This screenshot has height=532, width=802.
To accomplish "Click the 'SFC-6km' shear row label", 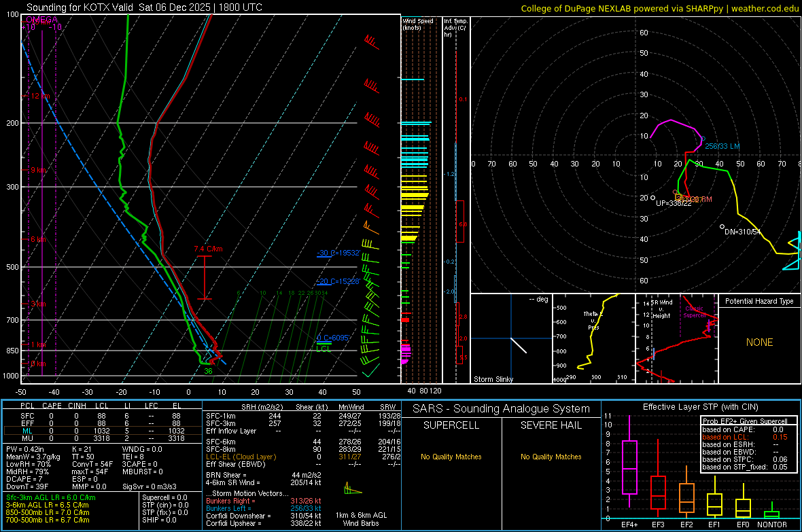I will point(220,442).
